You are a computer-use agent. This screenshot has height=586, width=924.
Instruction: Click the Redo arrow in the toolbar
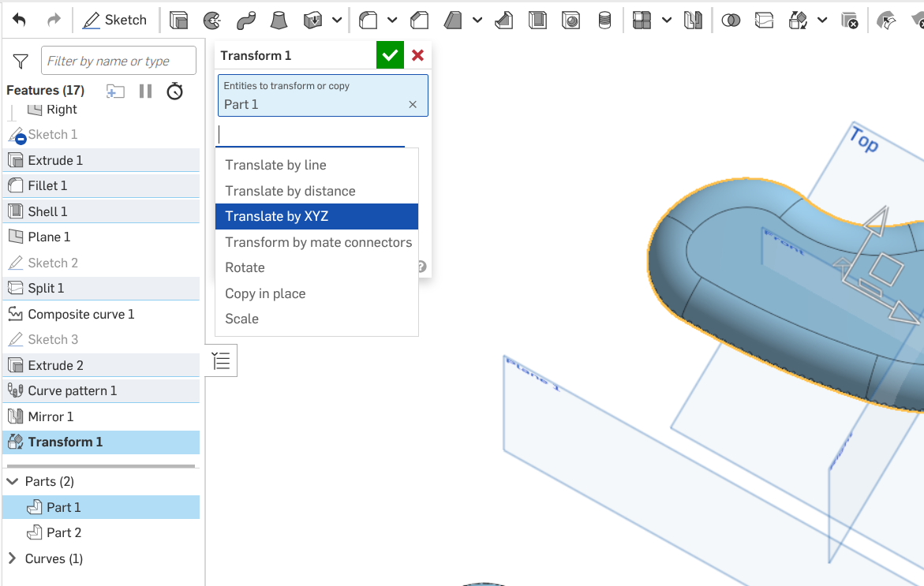tap(54, 20)
